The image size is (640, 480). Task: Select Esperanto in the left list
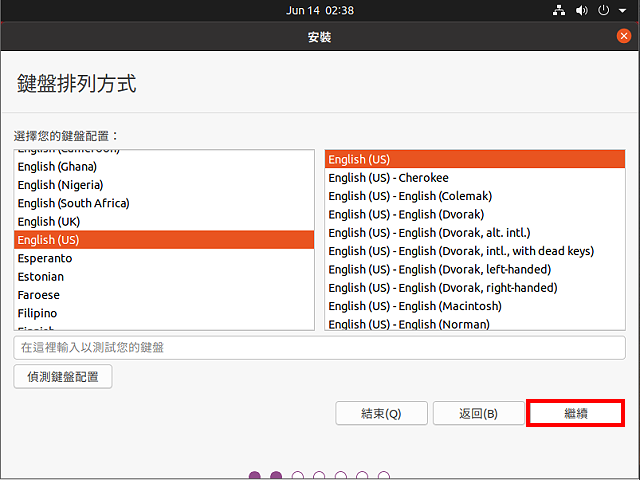[45, 258]
